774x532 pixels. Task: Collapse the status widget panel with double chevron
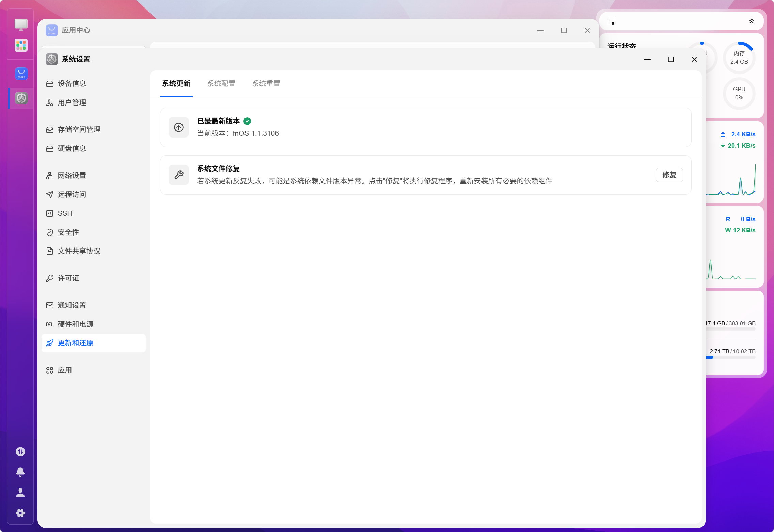click(752, 21)
